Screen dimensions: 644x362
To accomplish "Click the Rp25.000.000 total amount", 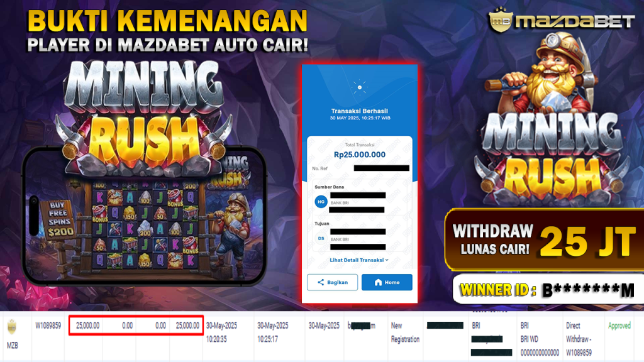I will point(359,155).
